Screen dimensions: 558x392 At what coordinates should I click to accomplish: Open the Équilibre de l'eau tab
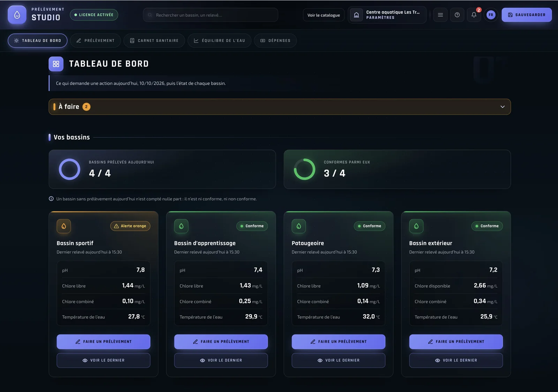(219, 40)
